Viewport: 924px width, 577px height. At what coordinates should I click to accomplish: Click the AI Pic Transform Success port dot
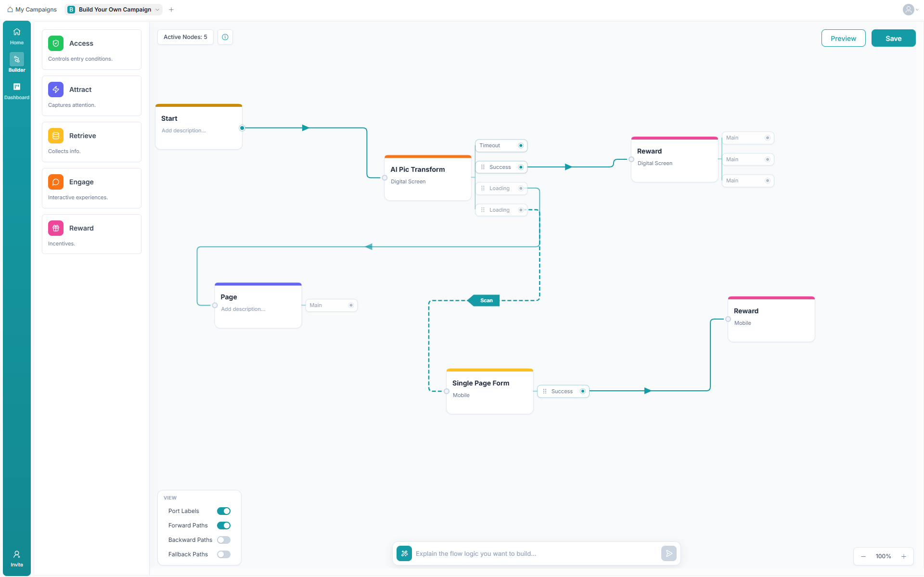521,167
